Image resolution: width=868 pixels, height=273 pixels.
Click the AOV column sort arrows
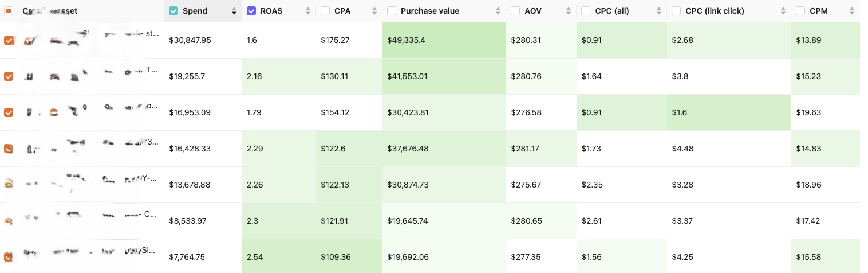pos(569,11)
